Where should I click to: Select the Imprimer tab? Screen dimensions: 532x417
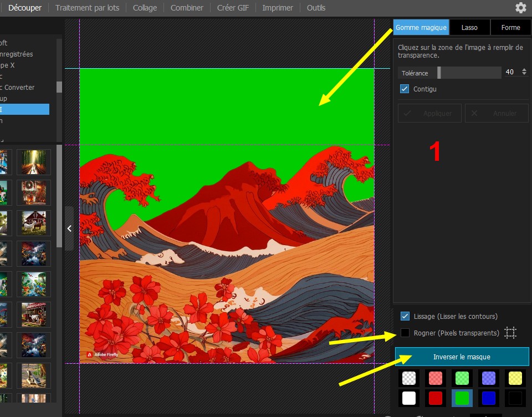coord(278,8)
